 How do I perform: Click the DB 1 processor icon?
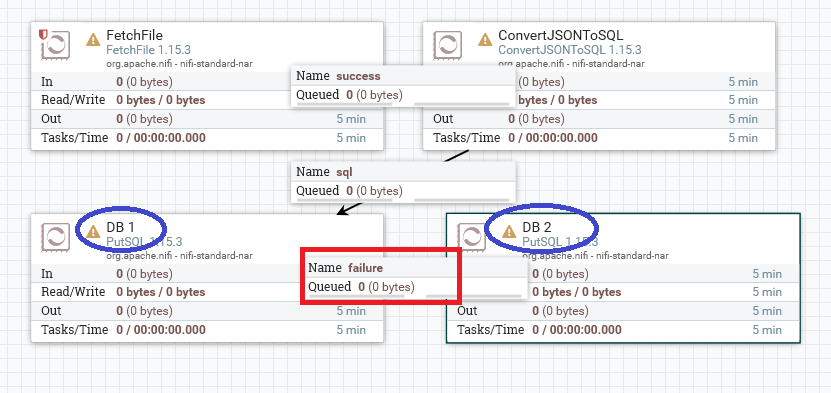point(55,237)
